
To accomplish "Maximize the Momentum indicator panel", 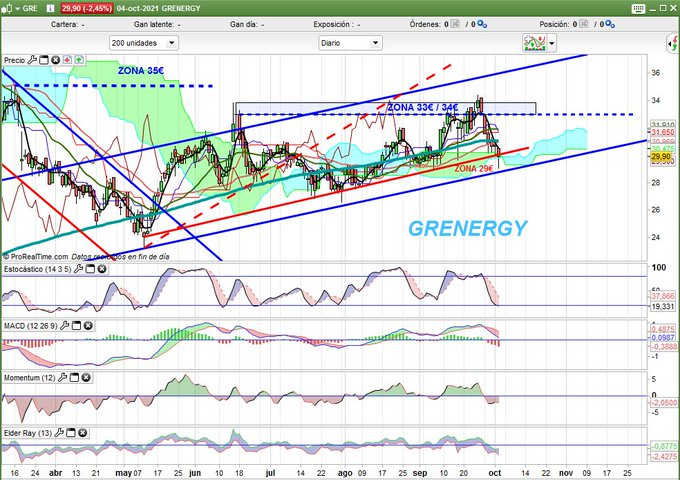I will pyautogui.click(x=75, y=378).
